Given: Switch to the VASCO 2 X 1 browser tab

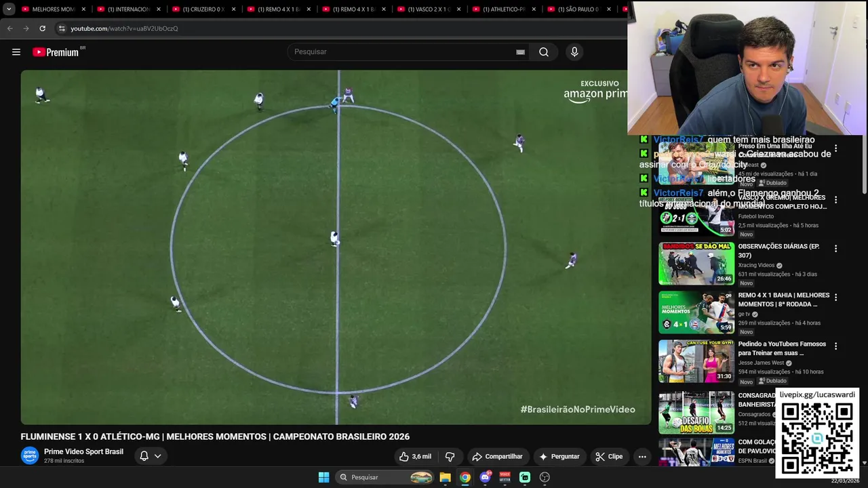Looking at the screenshot, I should (429, 9).
